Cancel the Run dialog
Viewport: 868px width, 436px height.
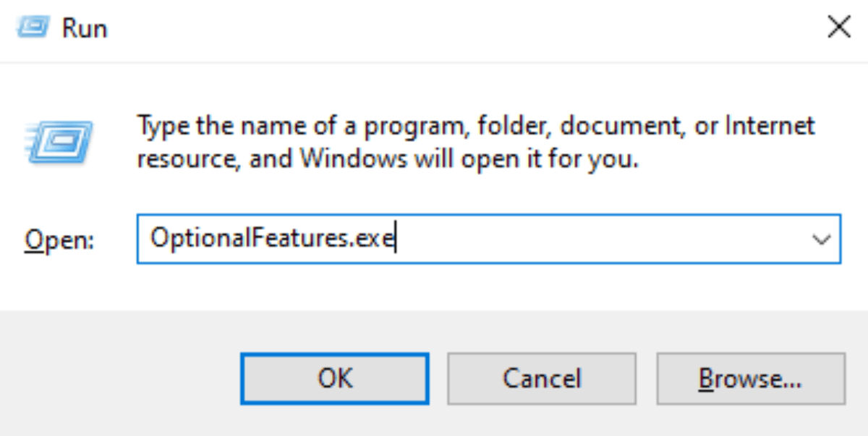click(x=541, y=378)
